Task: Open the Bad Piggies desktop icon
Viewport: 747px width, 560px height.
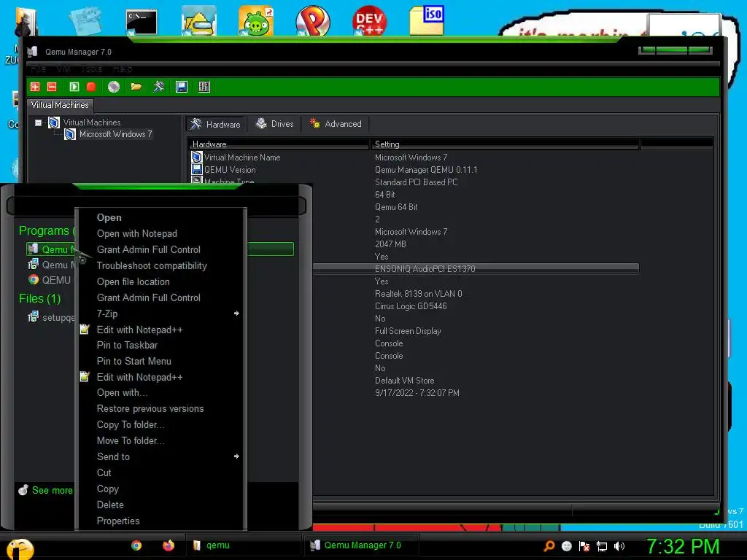Action: tap(256, 21)
